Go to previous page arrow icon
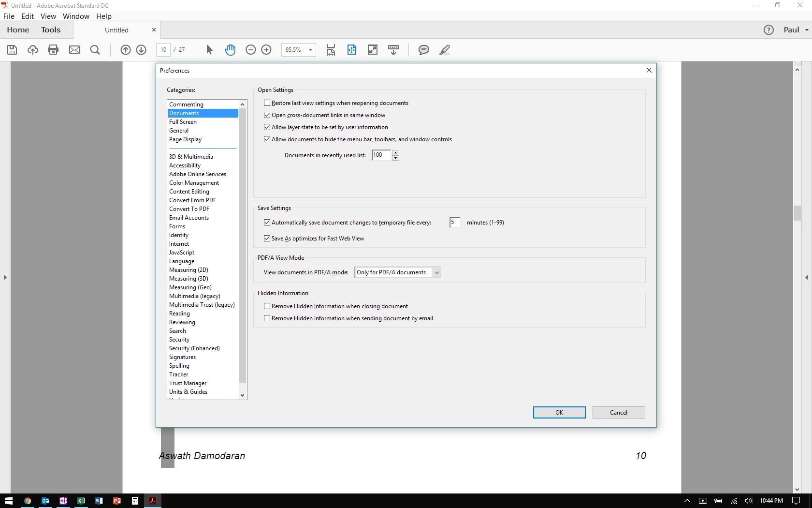Screen dimensions: 812x508 [x=125, y=50]
